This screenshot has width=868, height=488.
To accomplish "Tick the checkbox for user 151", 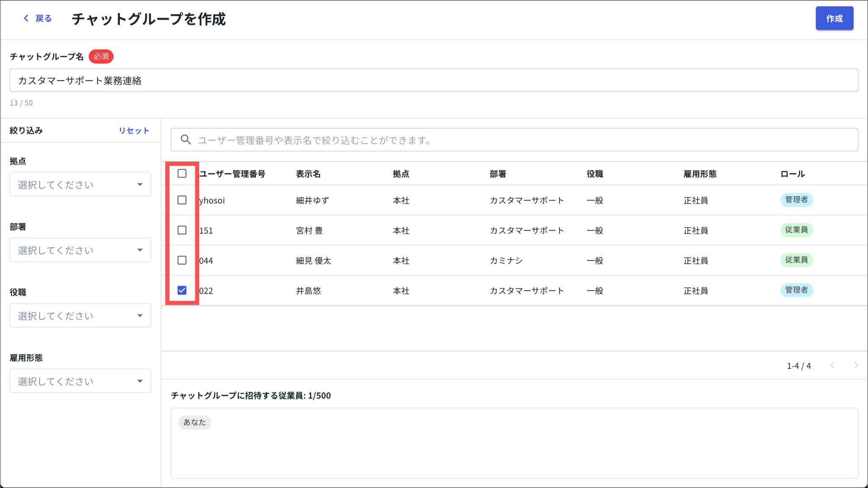I will point(182,230).
